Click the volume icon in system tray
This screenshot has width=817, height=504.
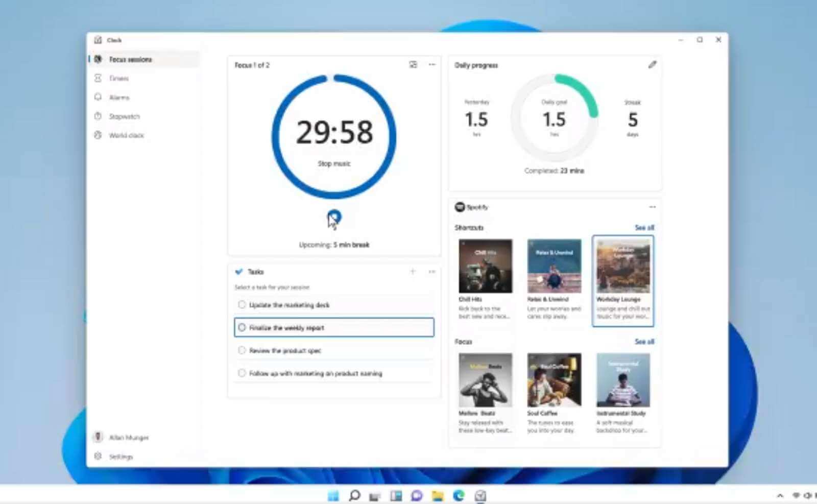point(808,495)
